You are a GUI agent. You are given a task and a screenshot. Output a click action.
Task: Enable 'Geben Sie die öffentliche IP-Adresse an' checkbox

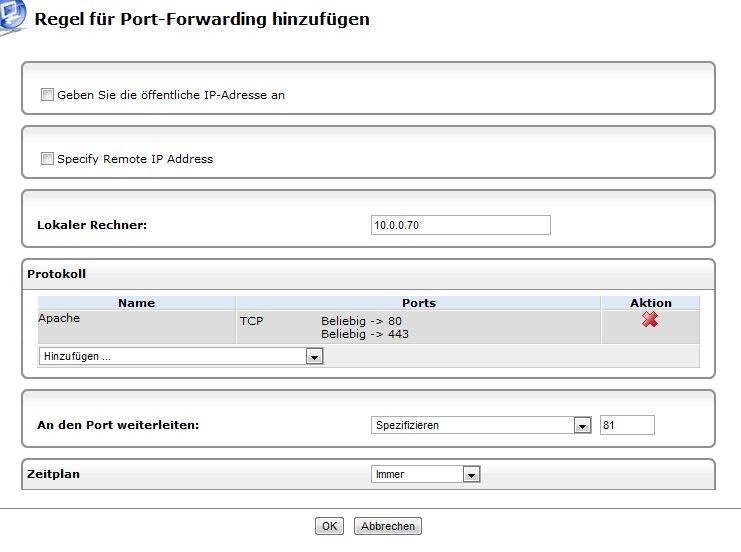point(47,95)
